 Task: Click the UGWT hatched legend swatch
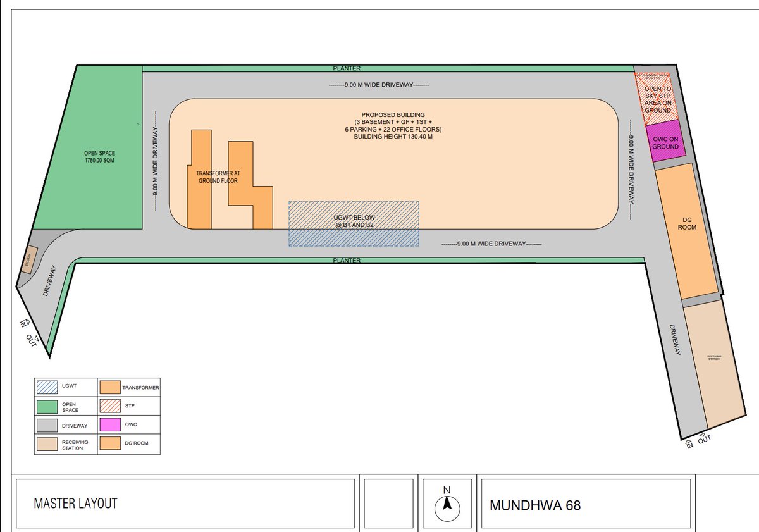tap(49, 387)
